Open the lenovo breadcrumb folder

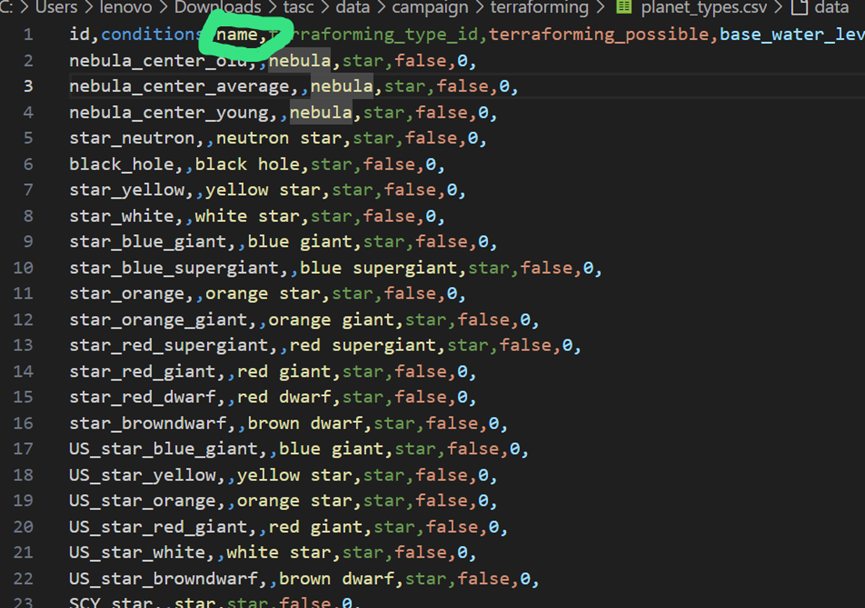(126, 8)
